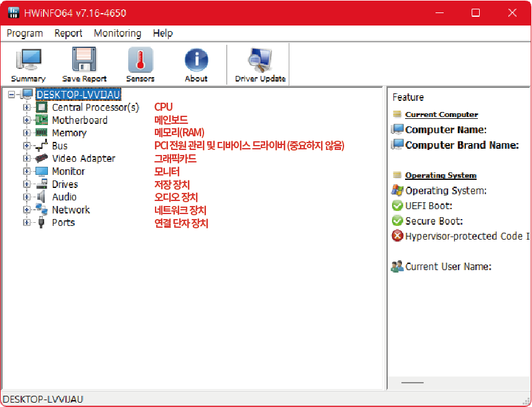The image size is (532, 407).
Task: Expand the Drives node
Action: tap(27, 184)
